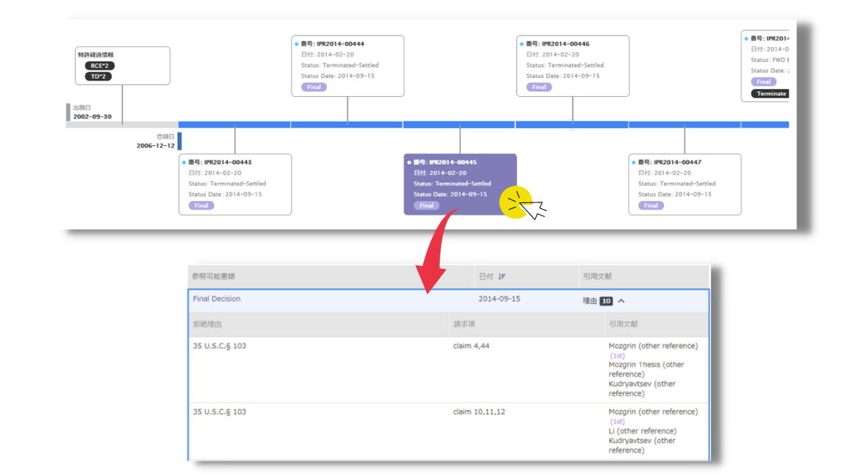This screenshot has height=475, width=868.
Task: Collapse the 理由 10 reasons chevron
Action: coord(621,301)
